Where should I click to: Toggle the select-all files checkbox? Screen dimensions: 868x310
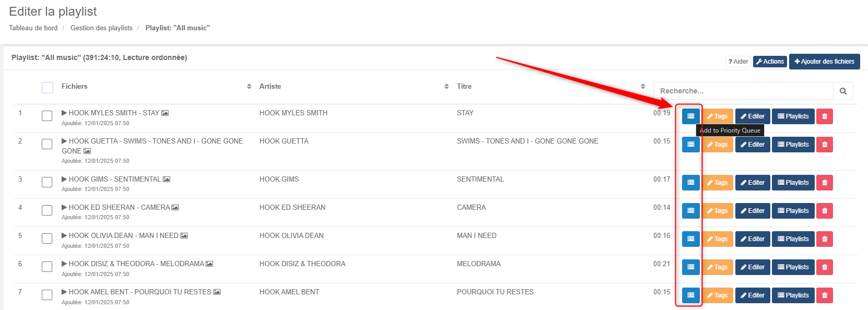[48, 88]
